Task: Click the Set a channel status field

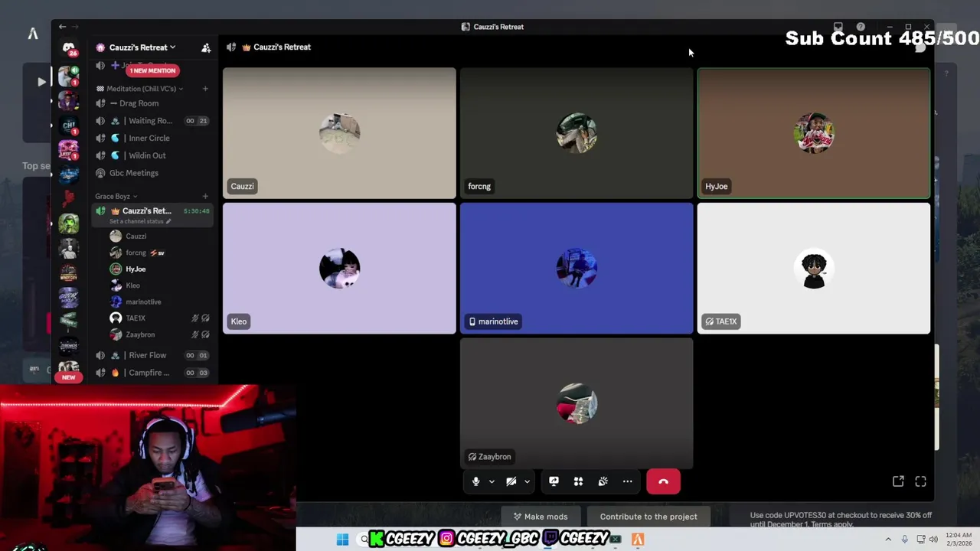Action: [140, 221]
